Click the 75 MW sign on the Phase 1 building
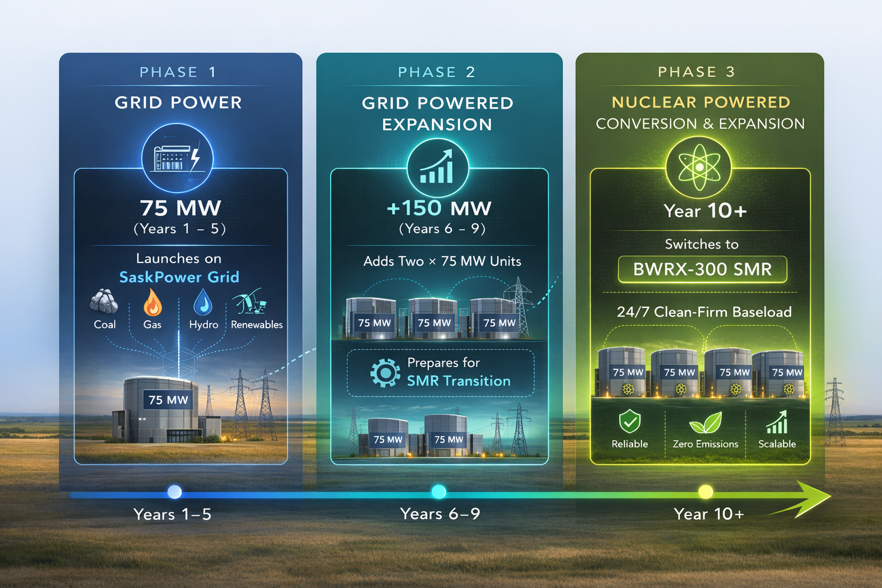This screenshot has height=588, width=882. tap(168, 400)
